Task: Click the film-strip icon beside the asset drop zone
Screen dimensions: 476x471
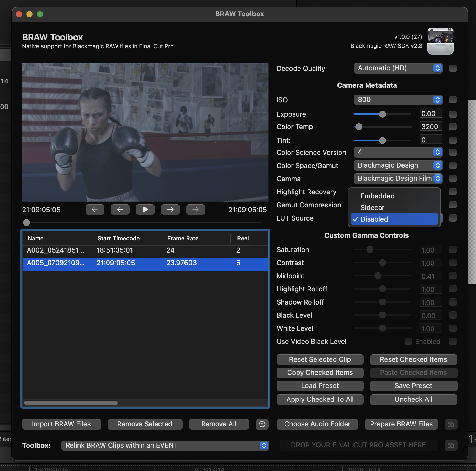Action: 451,445
